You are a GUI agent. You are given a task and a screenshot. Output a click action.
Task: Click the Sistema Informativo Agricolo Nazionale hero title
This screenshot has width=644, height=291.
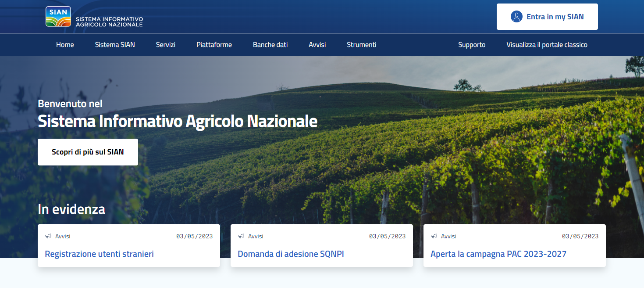(x=178, y=121)
